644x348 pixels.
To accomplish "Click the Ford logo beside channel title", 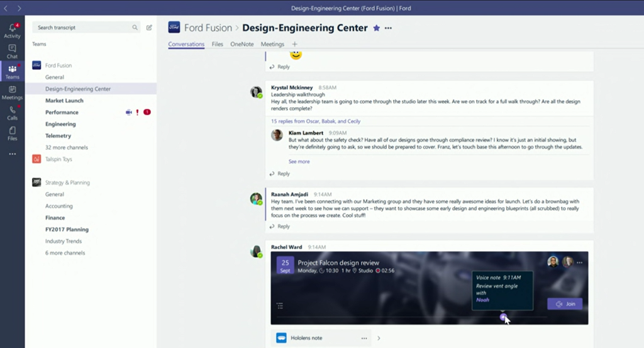I will 174,28.
